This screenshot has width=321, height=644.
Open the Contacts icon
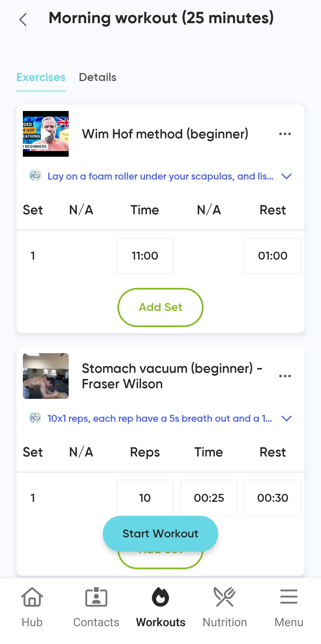(96, 597)
